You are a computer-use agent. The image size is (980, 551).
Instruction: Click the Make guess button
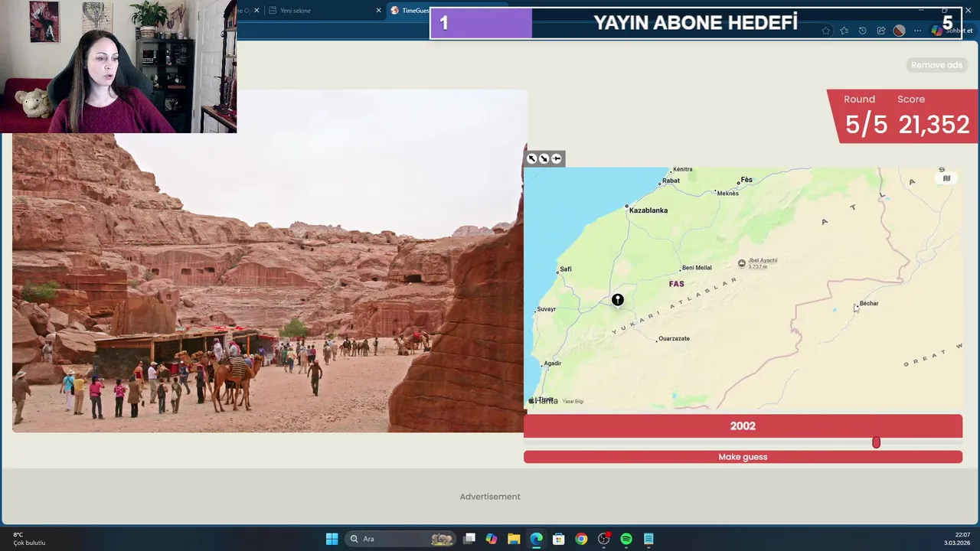[743, 457]
